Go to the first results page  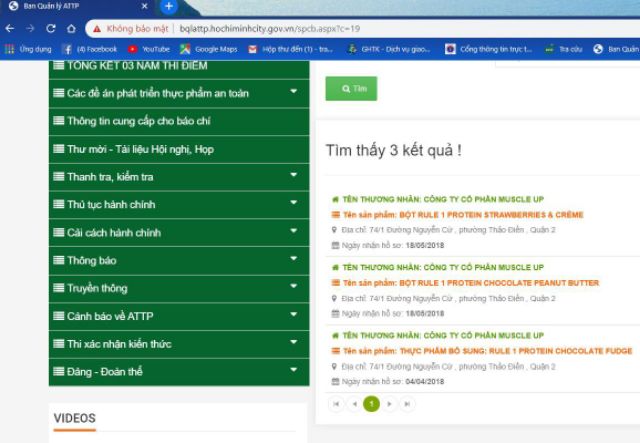335,404
